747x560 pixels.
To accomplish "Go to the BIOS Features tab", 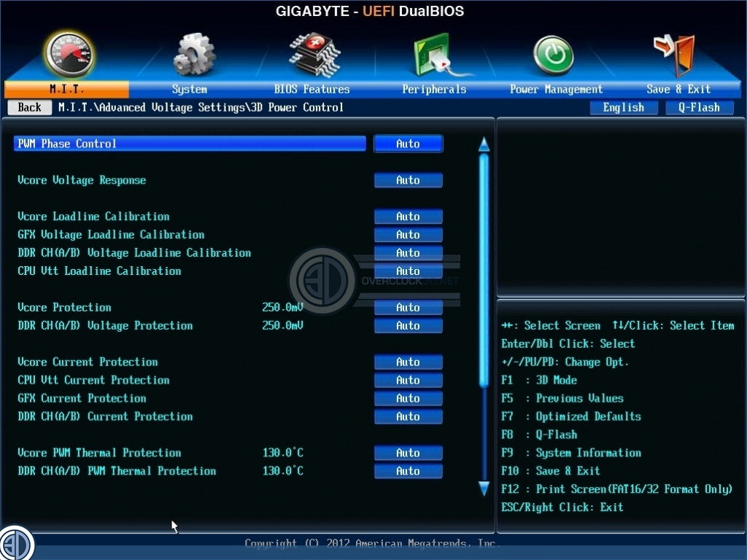I will point(311,89).
